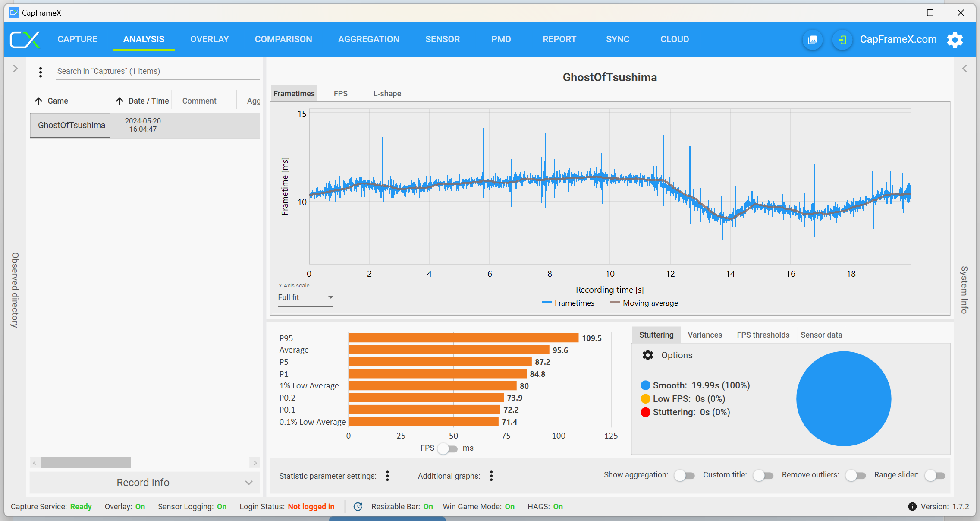Screen dimensions: 980x521
Task: Open the CapFrameX.com link
Action: pos(898,39)
